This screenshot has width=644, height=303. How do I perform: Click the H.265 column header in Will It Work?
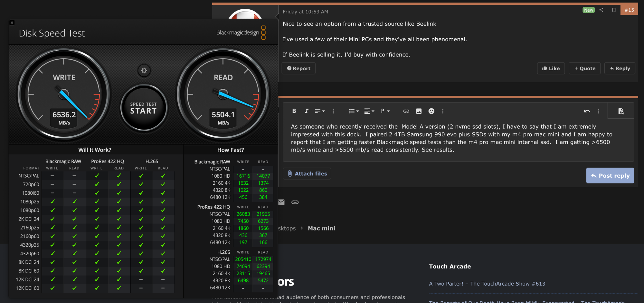[x=152, y=161]
